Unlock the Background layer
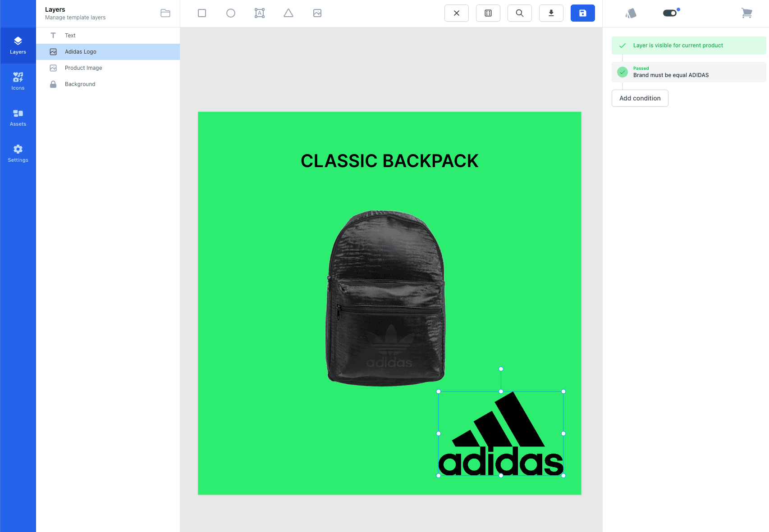The width and height of the screenshot is (769, 532). (x=53, y=84)
